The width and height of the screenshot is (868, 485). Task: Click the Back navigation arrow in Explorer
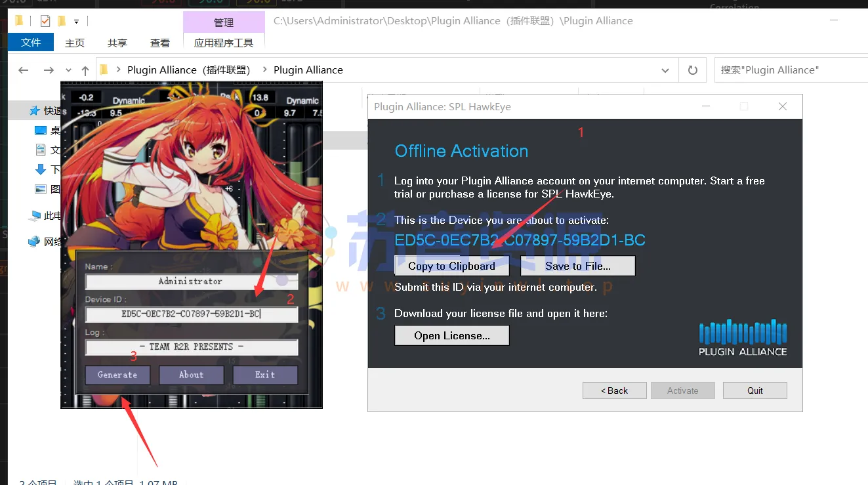pyautogui.click(x=24, y=70)
